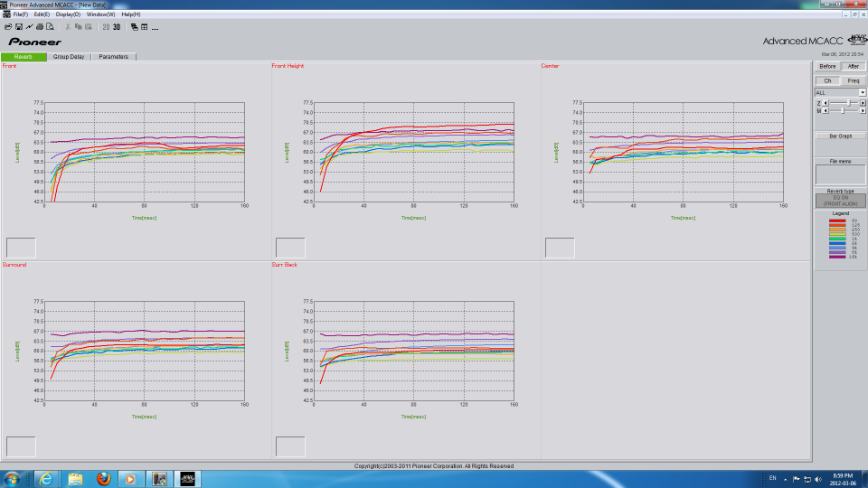Click the Print Preview toolbar icon
The height and width of the screenshot is (488, 868).
click(49, 27)
